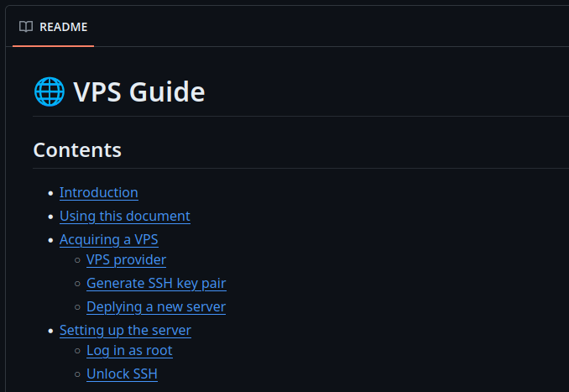569x392 pixels.
Task: Open the Introduction link
Action: [98, 192]
